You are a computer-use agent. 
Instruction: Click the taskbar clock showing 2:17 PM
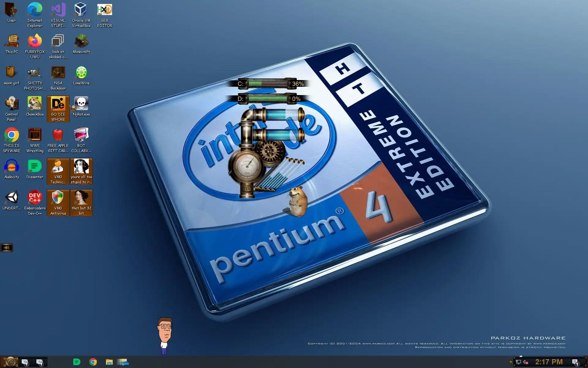(549, 362)
